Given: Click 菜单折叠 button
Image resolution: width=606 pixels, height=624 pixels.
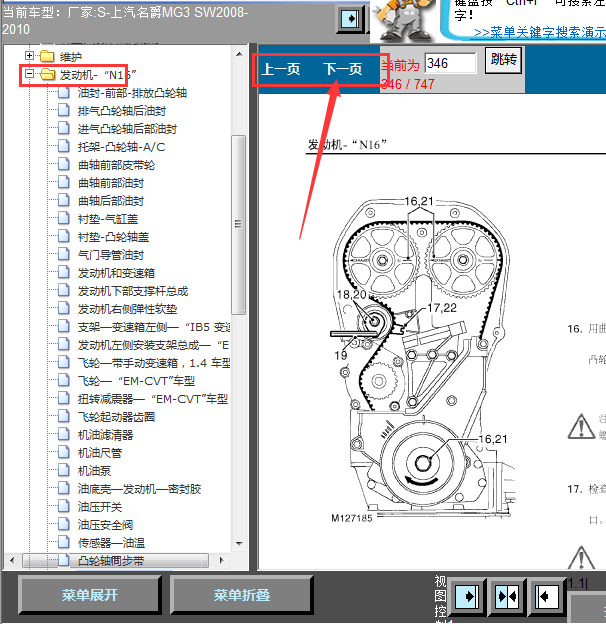Looking at the screenshot, I should coord(242,595).
